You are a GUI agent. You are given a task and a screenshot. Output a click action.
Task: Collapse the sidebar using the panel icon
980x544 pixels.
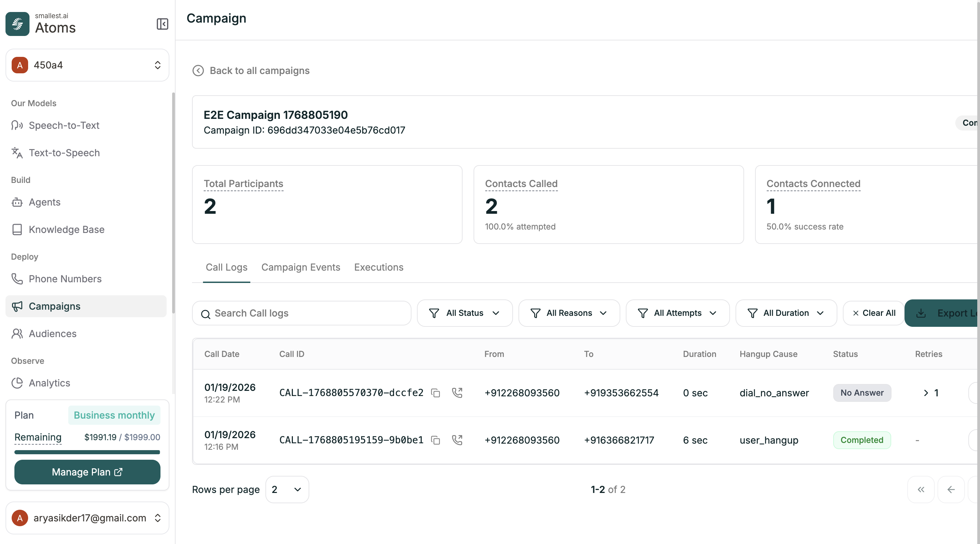click(163, 24)
